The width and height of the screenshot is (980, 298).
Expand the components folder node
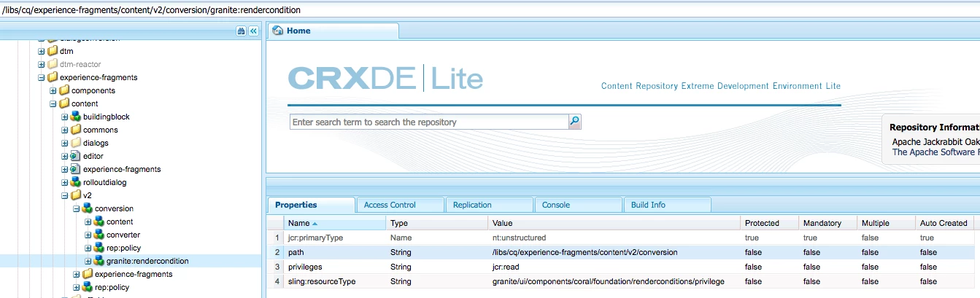[53, 90]
